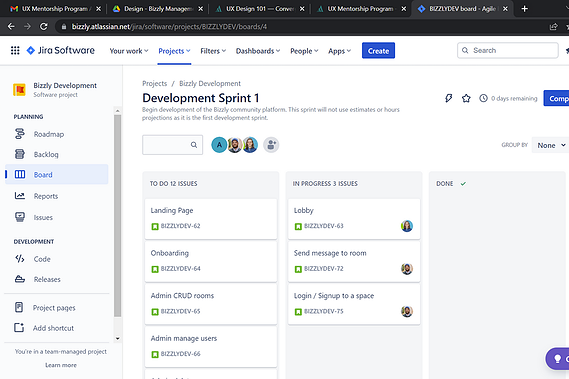Click the sidebar scrollbar down arrow

(x=117, y=338)
